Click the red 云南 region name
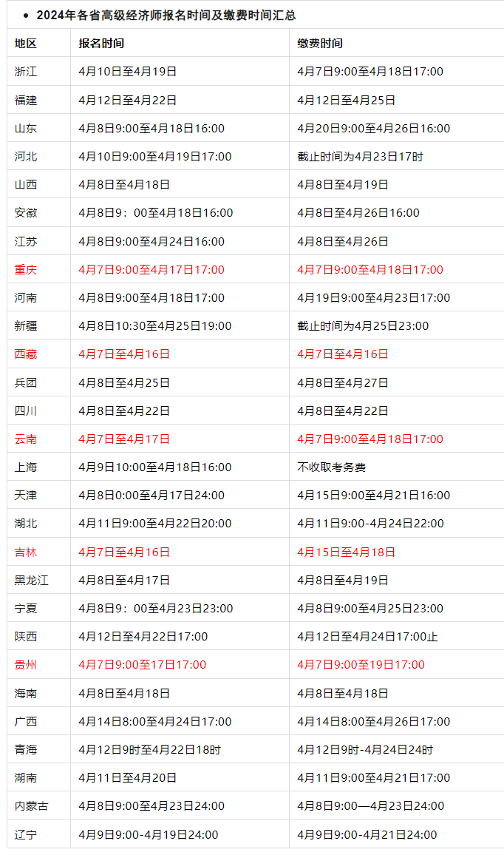The height and width of the screenshot is (855, 504). 26,439
